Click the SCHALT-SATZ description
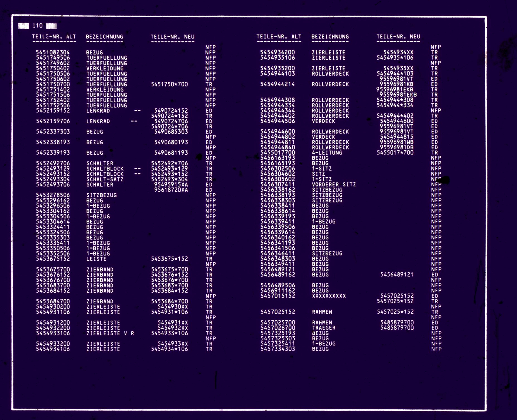 coord(105,179)
